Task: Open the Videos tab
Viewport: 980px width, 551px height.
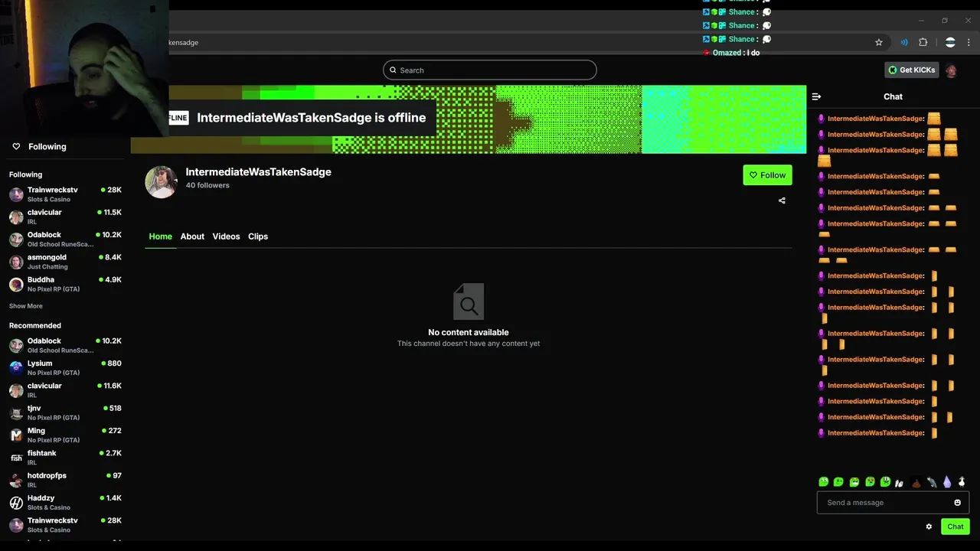Action: [226, 236]
